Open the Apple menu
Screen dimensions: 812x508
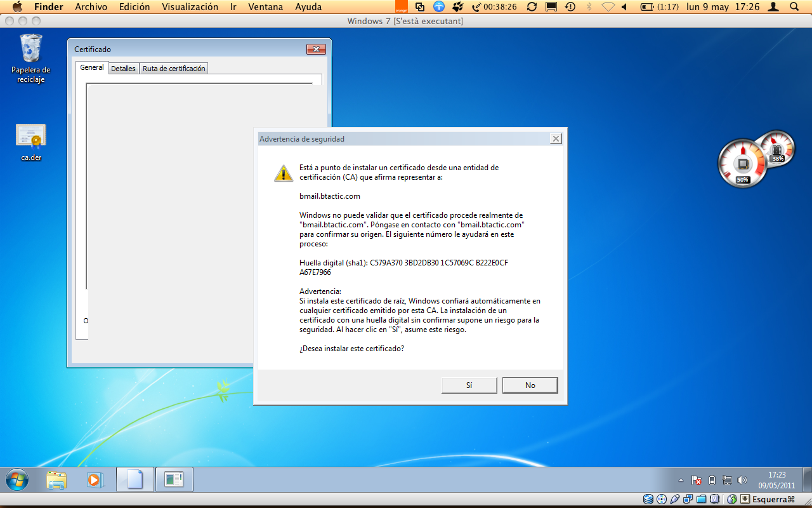point(17,7)
